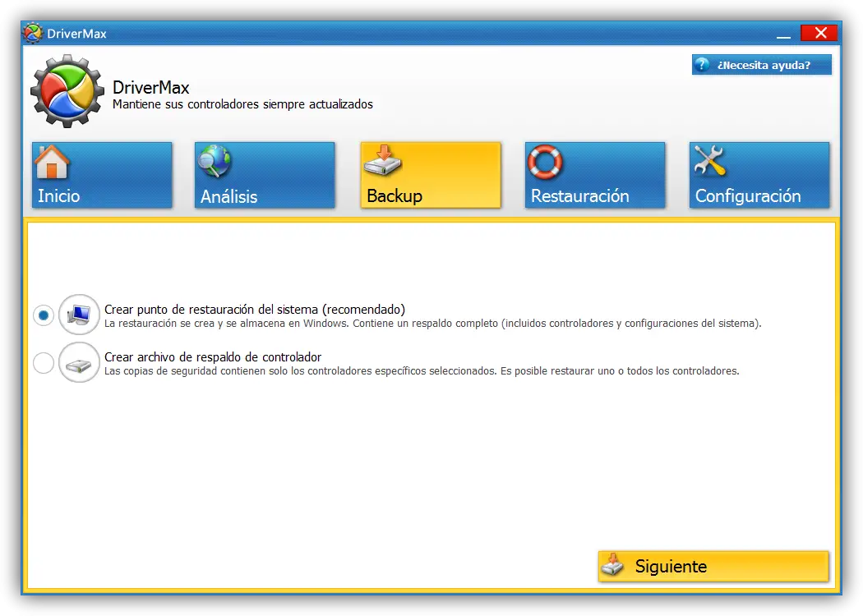The height and width of the screenshot is (616, 863).
Task: Open the Restauración tab
Action: tap(595, 175)
